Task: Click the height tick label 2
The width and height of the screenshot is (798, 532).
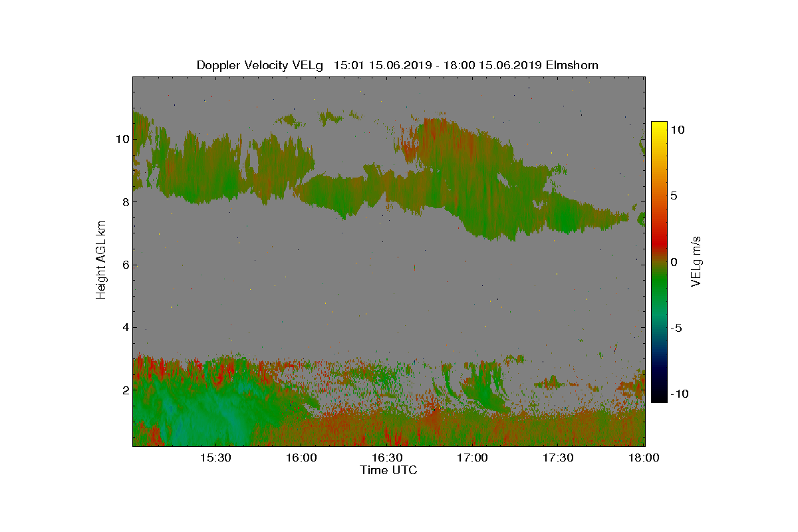Action: click(x=124, y=390)
